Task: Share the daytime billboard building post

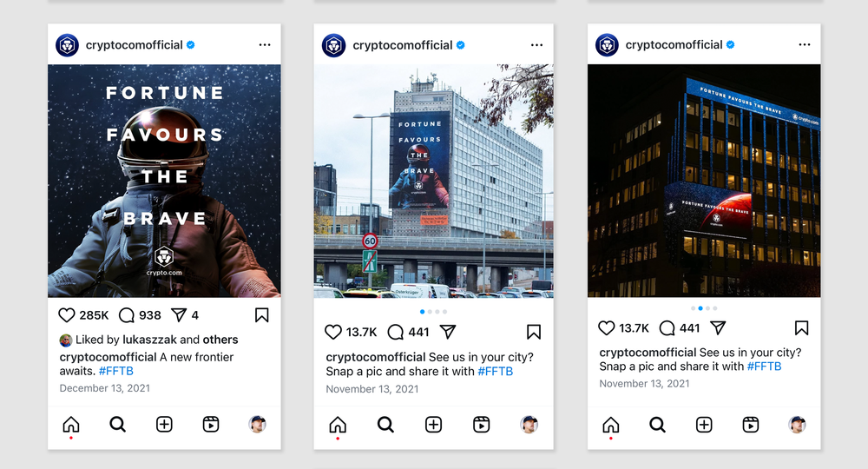Action: pos(448,332)
